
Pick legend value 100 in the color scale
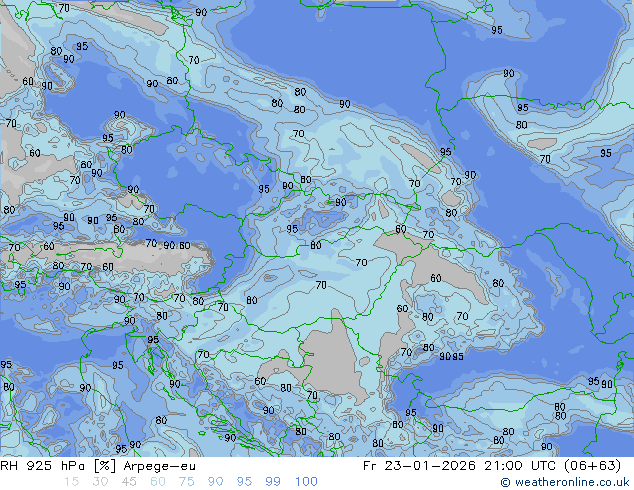pos(306,482)
